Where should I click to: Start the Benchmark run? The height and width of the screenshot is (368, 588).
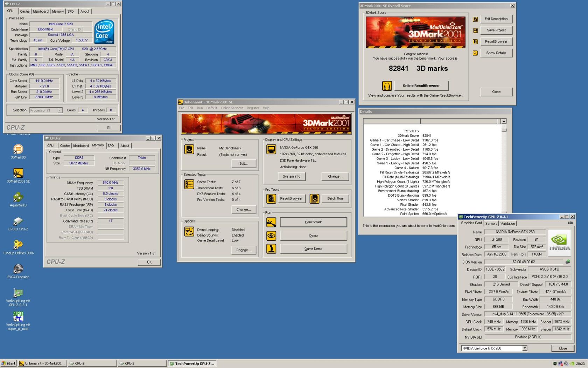[x=313, y=222]
